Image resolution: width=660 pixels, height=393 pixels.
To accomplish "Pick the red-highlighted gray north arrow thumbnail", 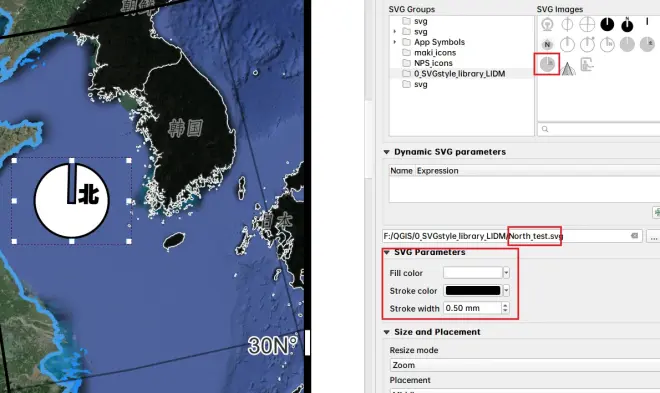I will (547, 64).
